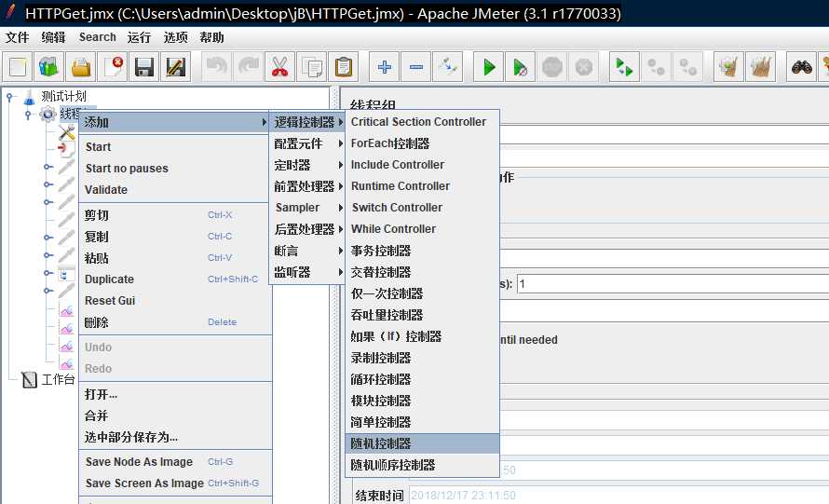Choose Start no pauses menu entry
The width and height of the screenshot is (829, 504).
(175, 169)
